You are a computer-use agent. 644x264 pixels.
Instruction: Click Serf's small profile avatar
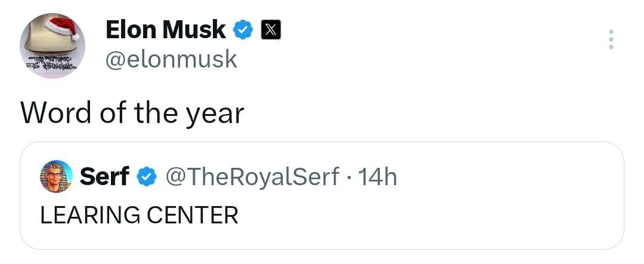pos(55,176)
